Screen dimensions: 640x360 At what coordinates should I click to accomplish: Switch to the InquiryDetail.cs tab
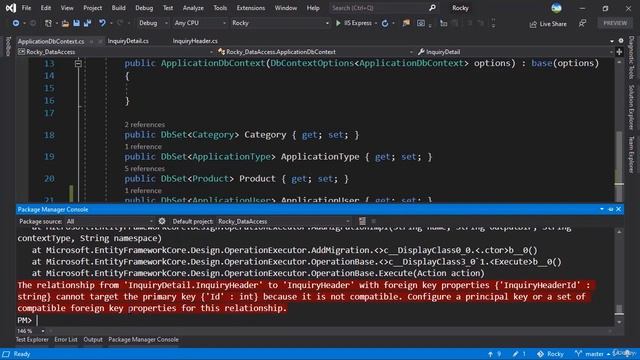[128, 41]
